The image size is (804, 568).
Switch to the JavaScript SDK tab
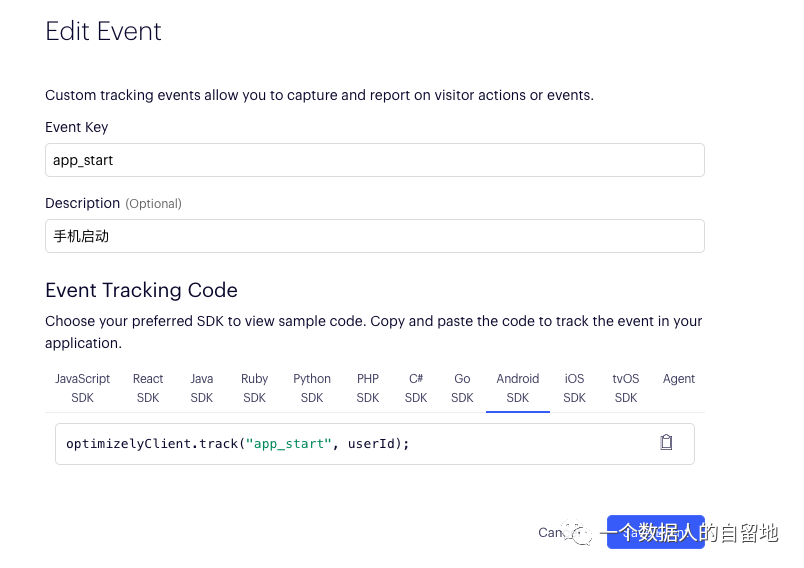coord(82,388)
